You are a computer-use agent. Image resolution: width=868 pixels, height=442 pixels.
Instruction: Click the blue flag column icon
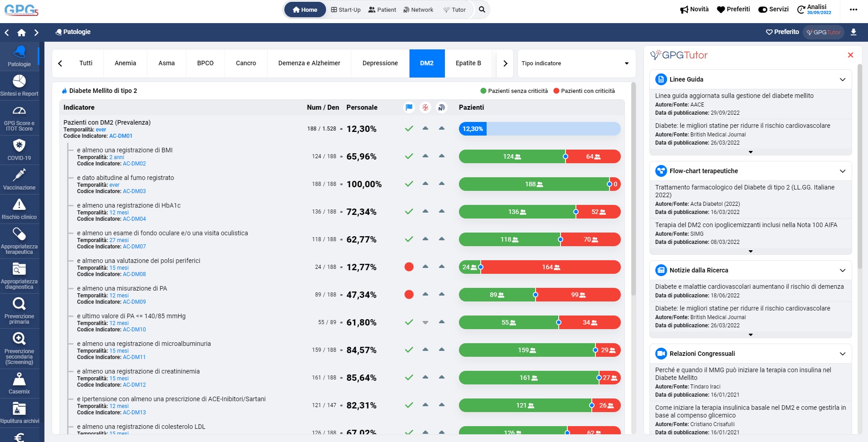(409, 107)
